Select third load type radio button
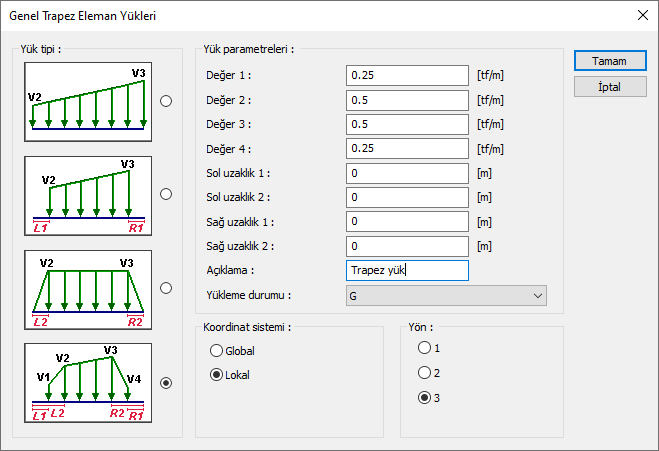 click(x=166, y=288)
